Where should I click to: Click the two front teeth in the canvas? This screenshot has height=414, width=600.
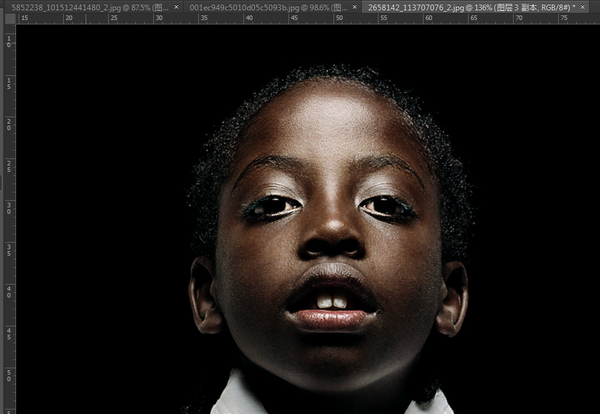tap(332, 302)
